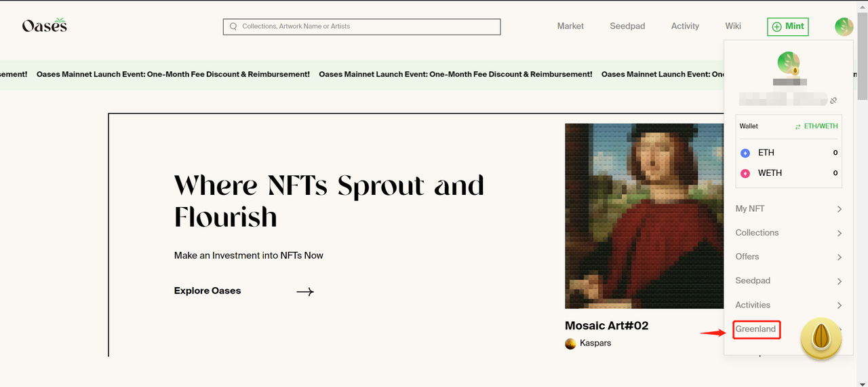Click the Explore Oases arrow icon
The height and width of the screenshot is (387, 868).
click(305, 291)
